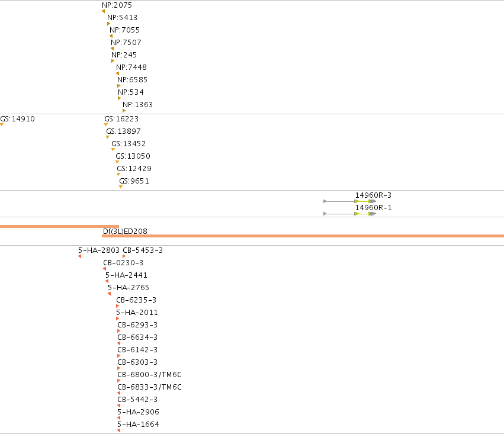504x434 pixels.
Task: Click the CB-5453-3 label
Action: (x=143, y=250)
